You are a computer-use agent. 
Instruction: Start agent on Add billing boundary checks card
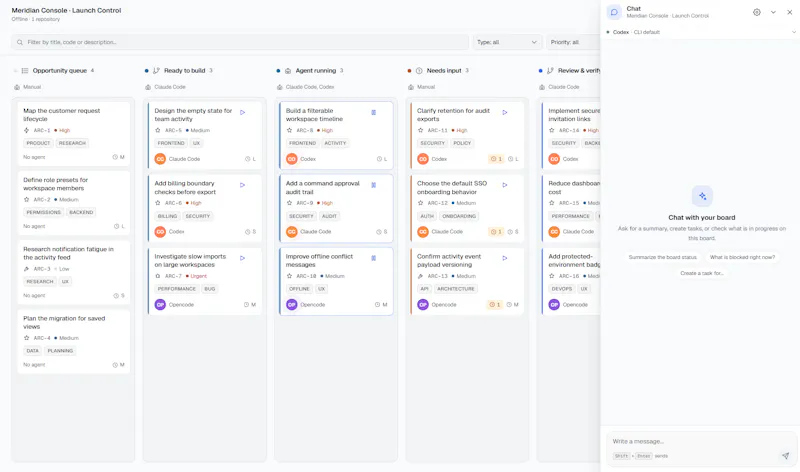coord(242,185)
